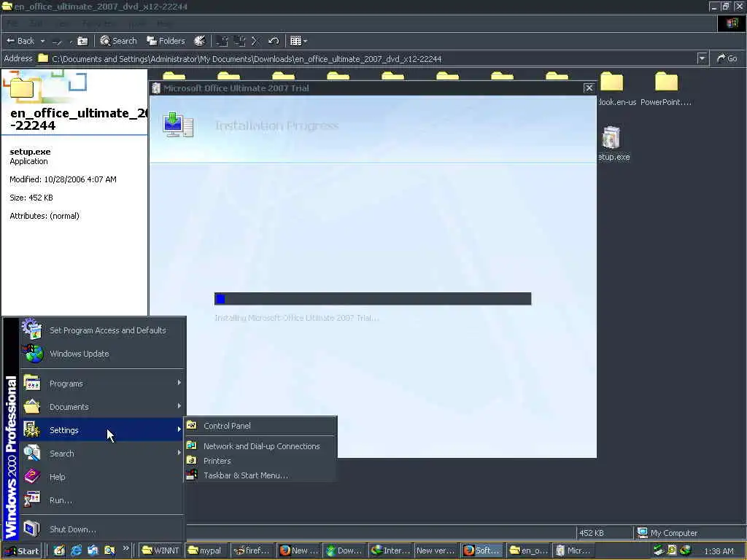
Task: Expand the Address bar dropdown arrow
Action: [x=702, y=58]
